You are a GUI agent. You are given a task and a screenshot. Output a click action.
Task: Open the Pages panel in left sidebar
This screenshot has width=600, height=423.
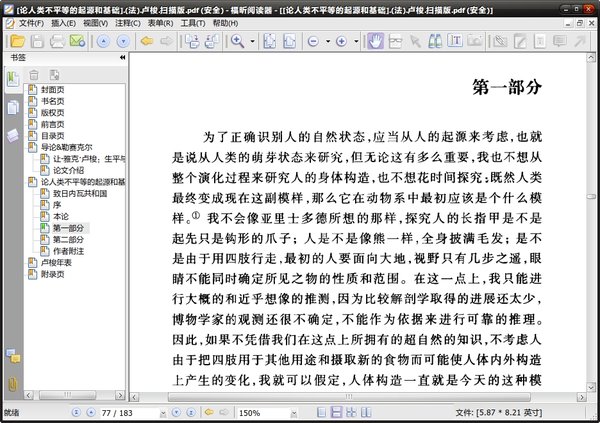click(13, 108)
